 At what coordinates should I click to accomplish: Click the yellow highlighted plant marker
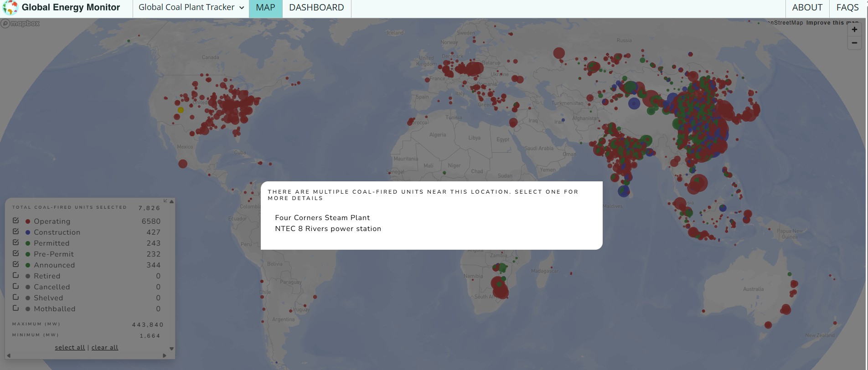point(181,110)
